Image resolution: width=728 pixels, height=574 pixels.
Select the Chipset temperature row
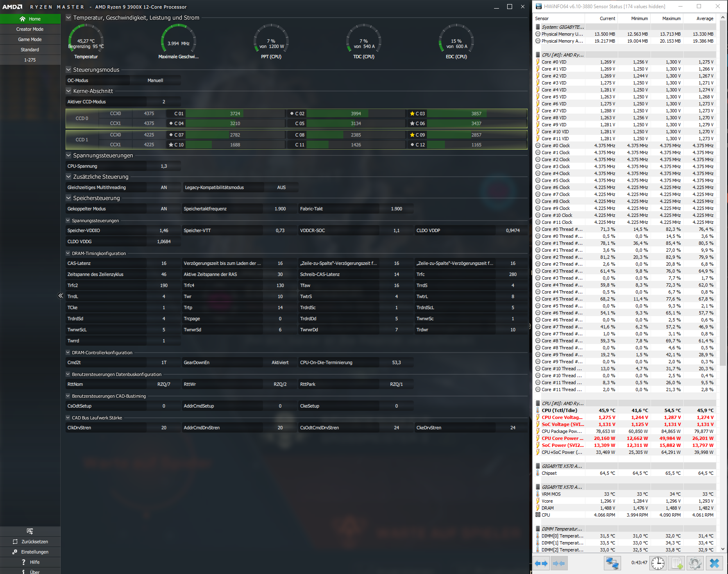[625, 473]
